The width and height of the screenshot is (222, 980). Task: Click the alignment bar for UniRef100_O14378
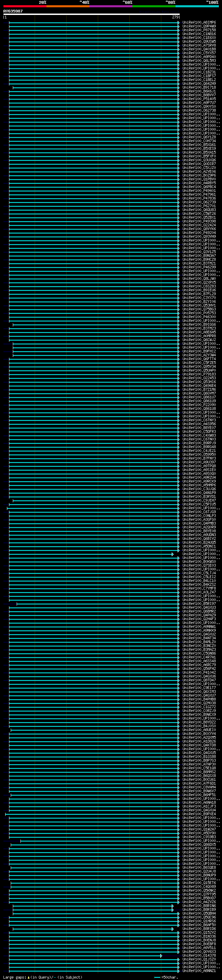tap(86, 956)
